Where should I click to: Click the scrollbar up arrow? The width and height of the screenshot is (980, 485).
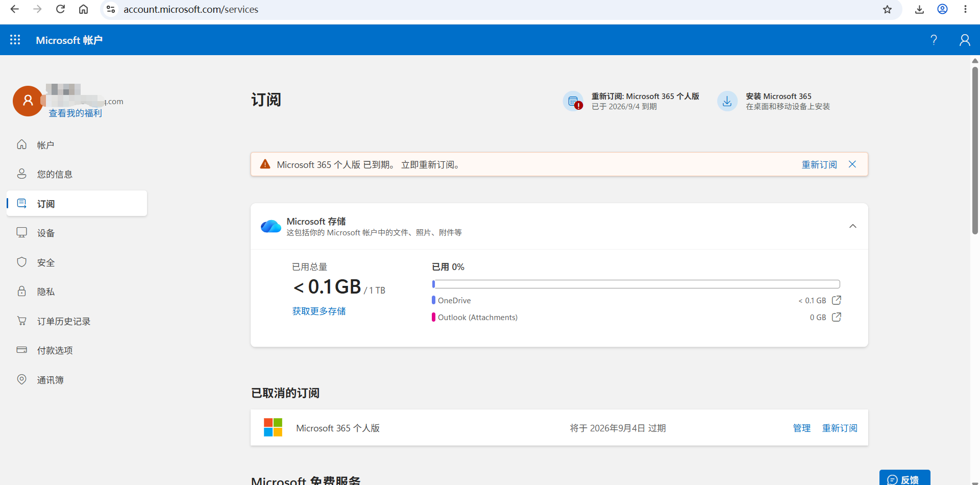tap(975, 60)
